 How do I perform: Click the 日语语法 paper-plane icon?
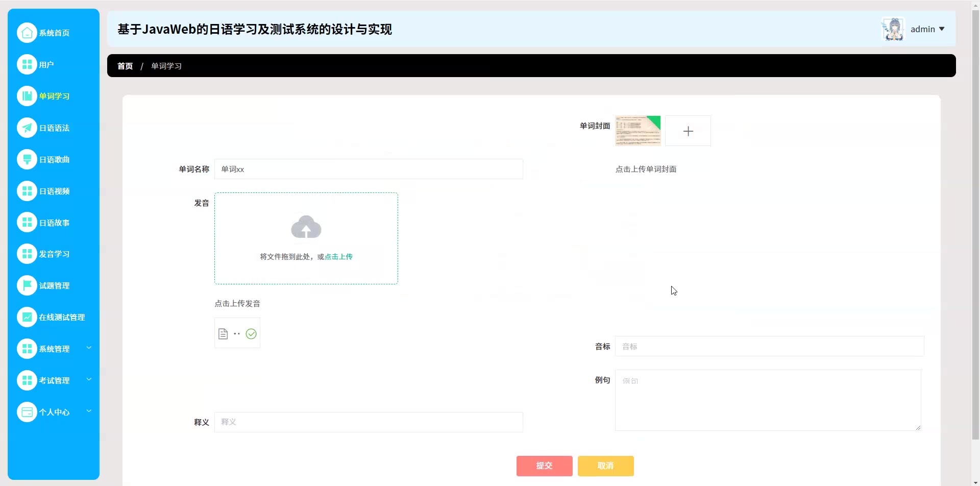27,128
